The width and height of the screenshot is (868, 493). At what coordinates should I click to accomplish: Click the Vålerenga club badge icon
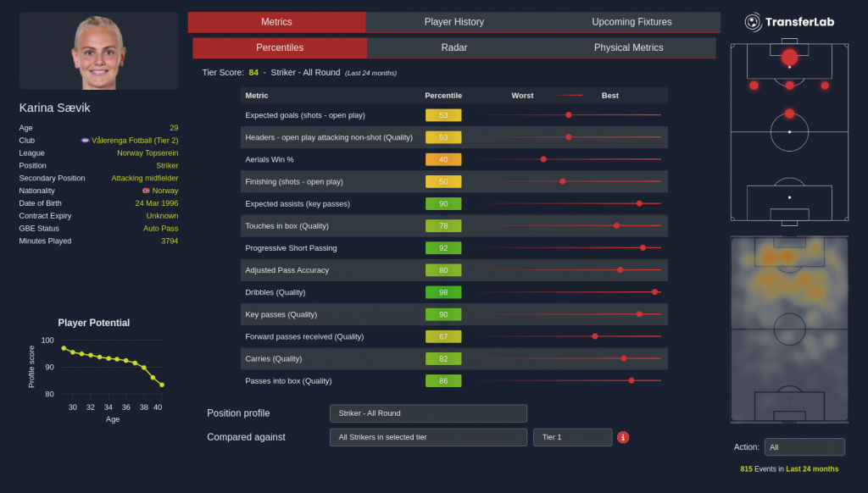pyautogui.click(x=85, y=140)
